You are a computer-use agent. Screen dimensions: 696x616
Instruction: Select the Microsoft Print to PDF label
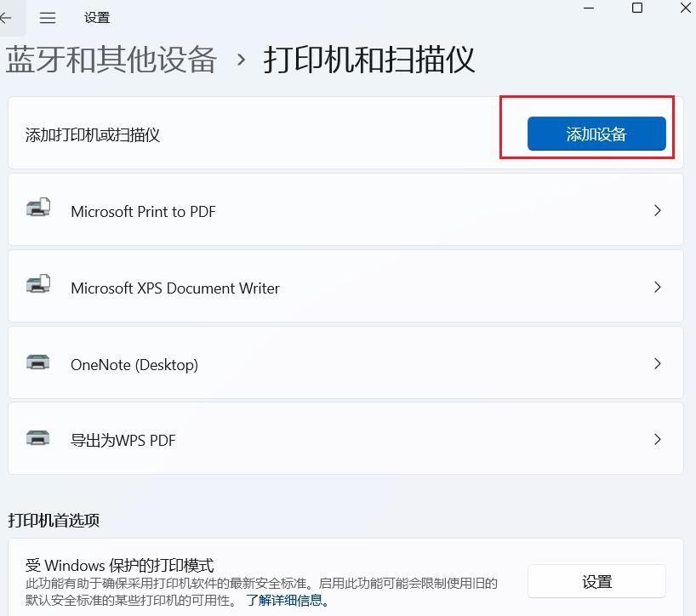(x=143, y=211)
